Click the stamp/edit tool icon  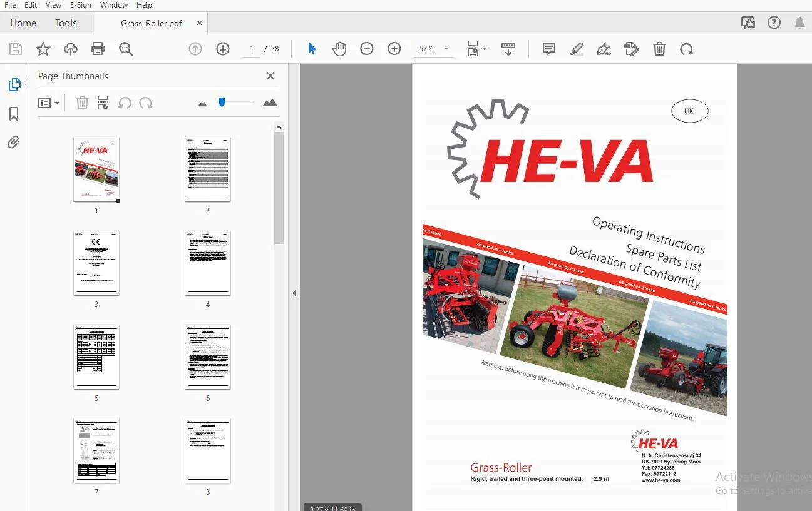[x=632, y=49]
